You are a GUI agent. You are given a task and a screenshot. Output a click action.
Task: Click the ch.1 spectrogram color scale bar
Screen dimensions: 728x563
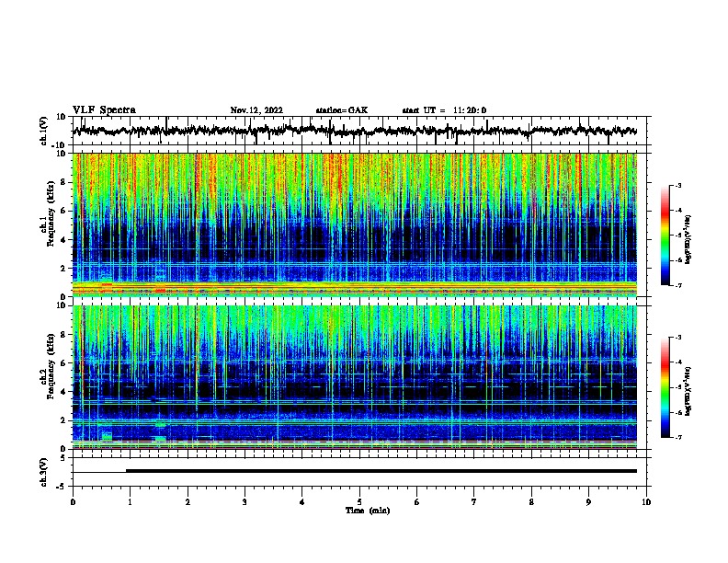[x=665, y=236]
